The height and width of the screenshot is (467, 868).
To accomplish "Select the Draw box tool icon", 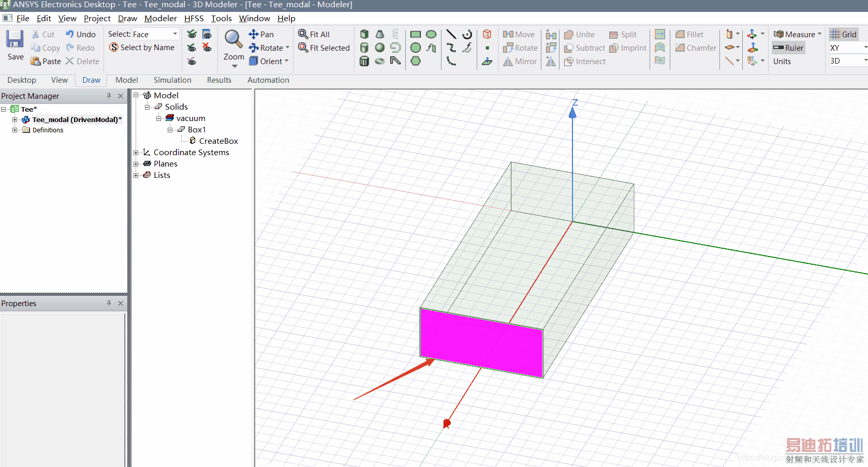I will tap(364, 34).
